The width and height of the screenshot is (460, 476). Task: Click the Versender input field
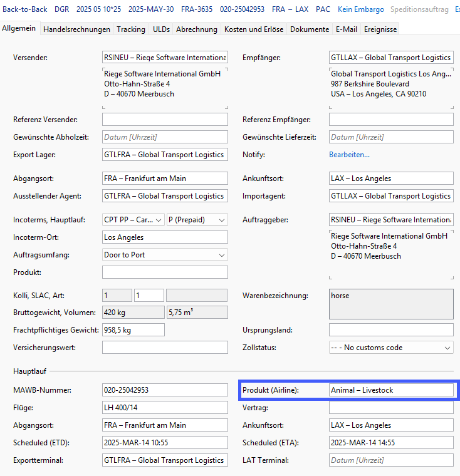pos(165,58)
